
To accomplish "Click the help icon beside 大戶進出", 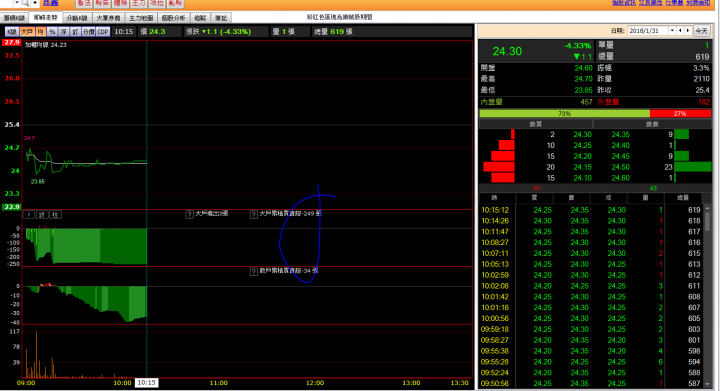I will [x=189, y=214].
